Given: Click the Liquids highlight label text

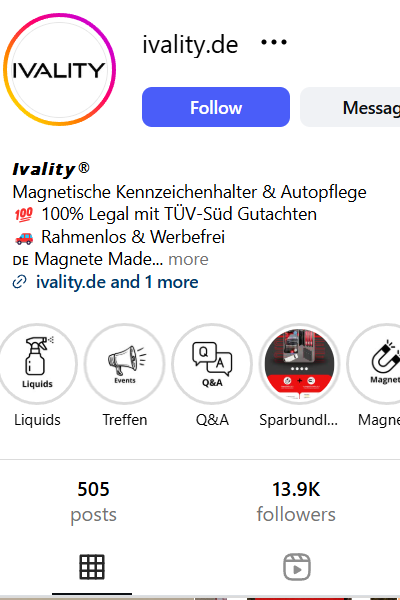Looking at the screenshot, I should point(37,420).
